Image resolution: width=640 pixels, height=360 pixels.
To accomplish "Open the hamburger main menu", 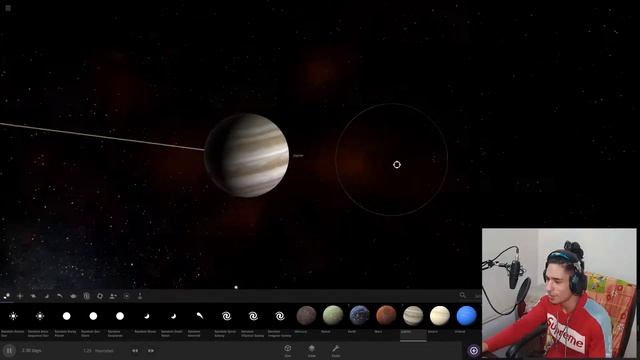I will click(x=8, y=8).
